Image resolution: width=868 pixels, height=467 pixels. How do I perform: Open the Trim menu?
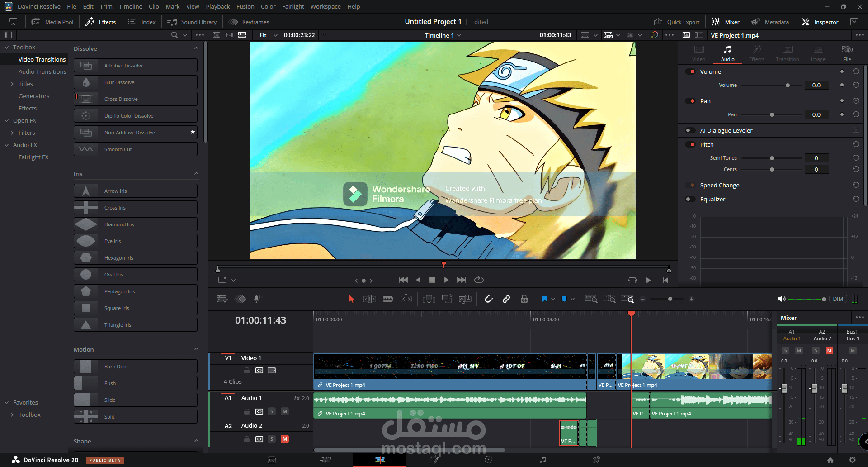point(106,6)
